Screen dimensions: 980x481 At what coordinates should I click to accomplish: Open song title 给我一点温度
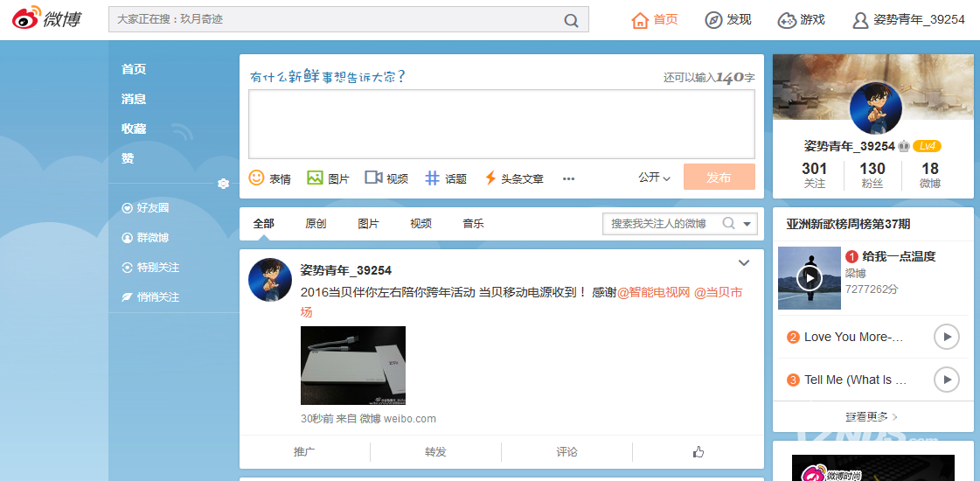click(899, 256)
